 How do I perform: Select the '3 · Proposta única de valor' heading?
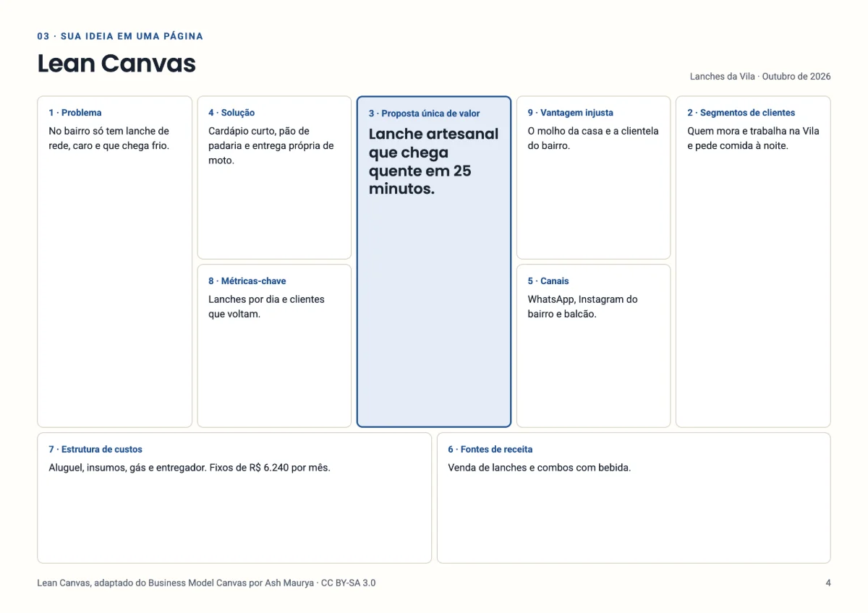[x=424, y=113]
